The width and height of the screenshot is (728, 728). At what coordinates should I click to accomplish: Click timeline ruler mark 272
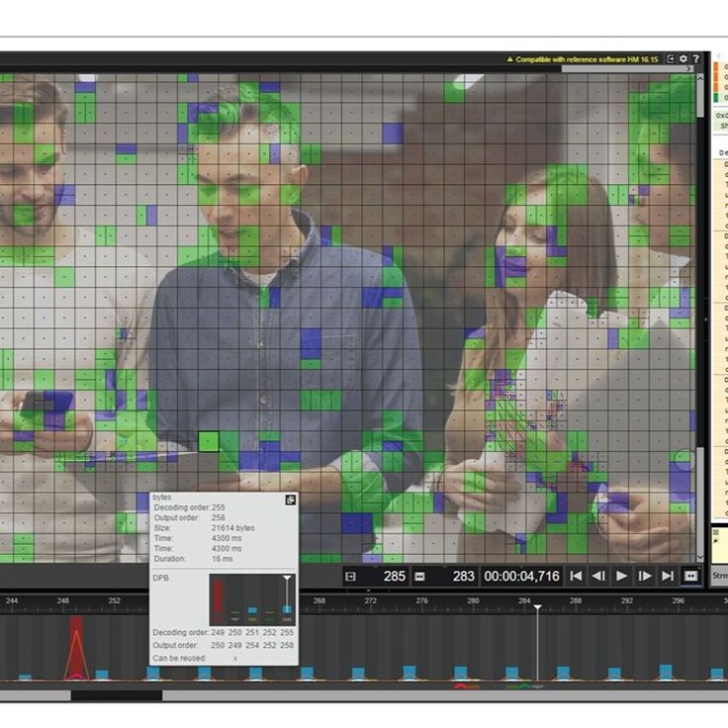[x=370, y=600]
